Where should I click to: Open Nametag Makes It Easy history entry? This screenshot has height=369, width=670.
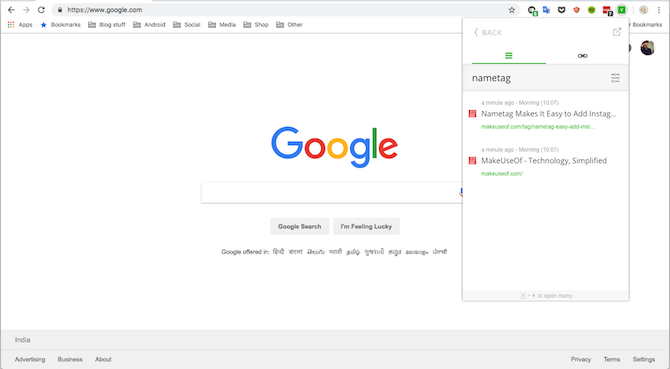pyautogui.click(x=549, y=114)
